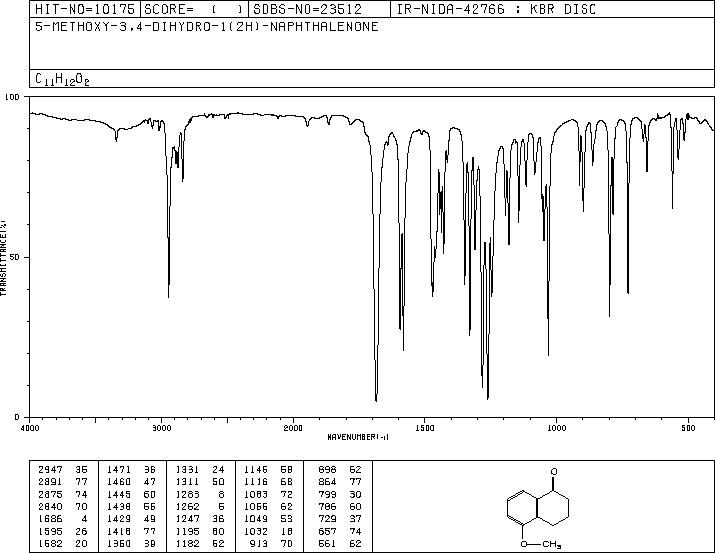This screenshot has width=715, height=553.
Task: Select peak value 1247 in table
Action: coord(187,519)
